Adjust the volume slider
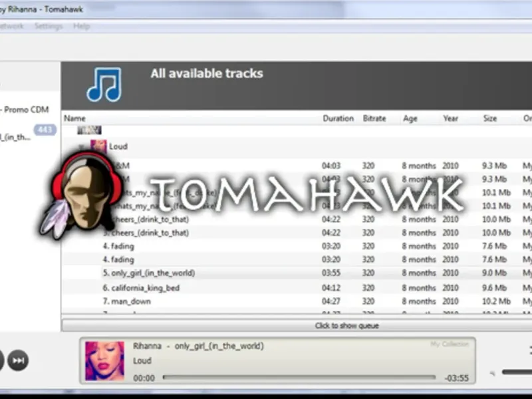The image size is (532, 399). coord(517,372)
